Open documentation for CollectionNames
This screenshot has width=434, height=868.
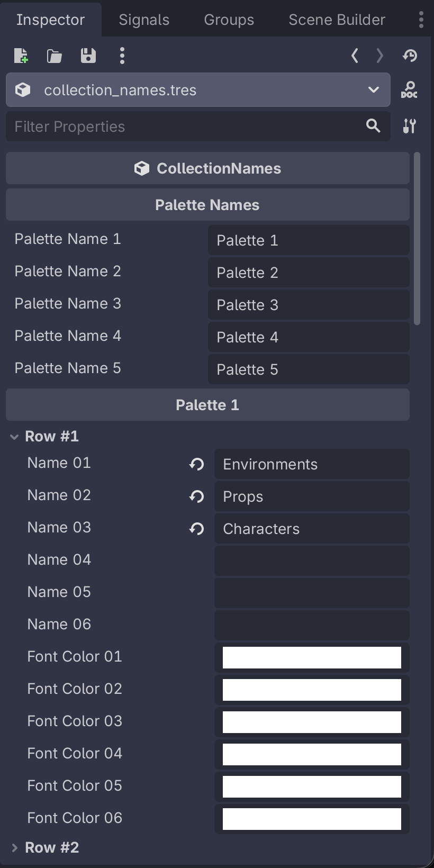(x=410, y=90)
